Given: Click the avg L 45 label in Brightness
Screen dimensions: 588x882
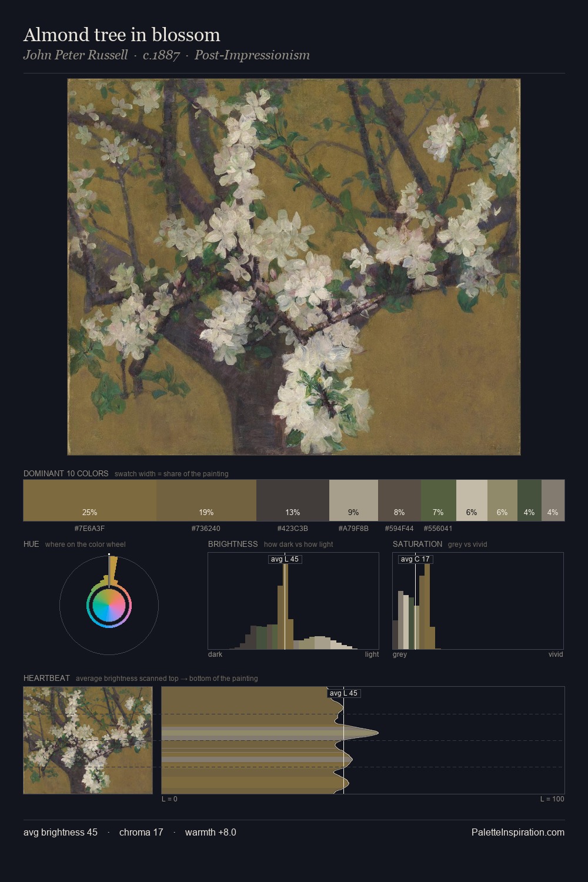Looking at the screenshot, I should (x=285, y=559).
